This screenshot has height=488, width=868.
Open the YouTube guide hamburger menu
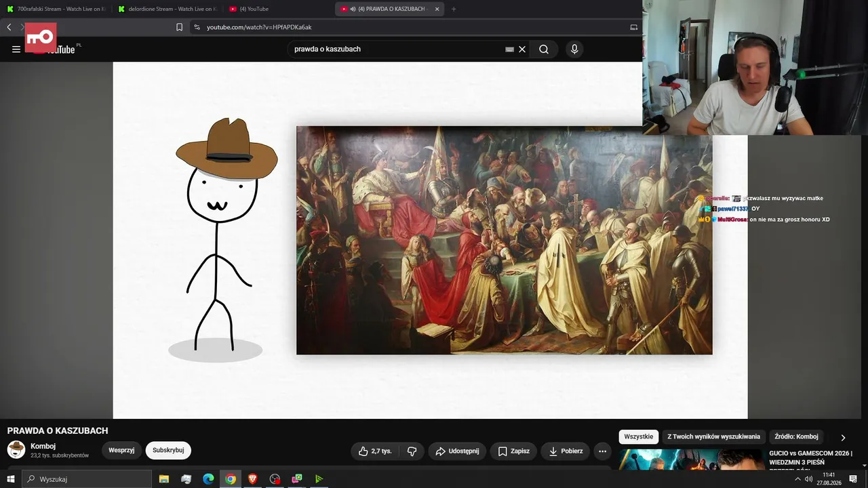(16, 49)
